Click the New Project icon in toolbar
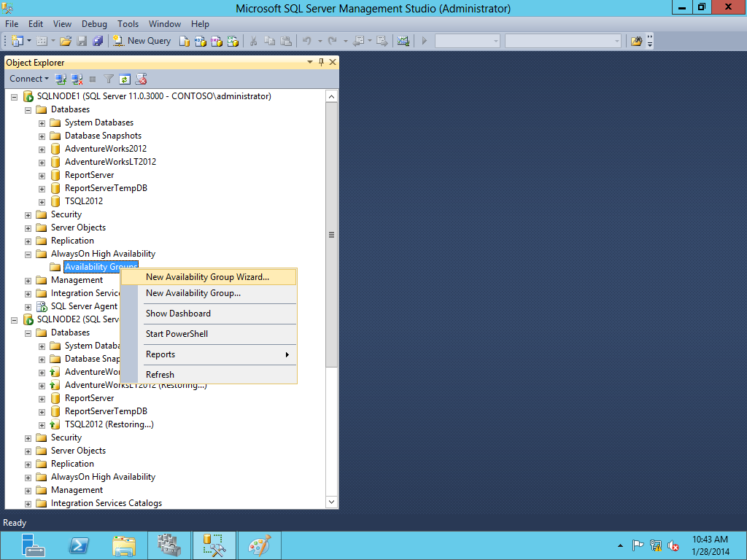 tap(18, 41)
